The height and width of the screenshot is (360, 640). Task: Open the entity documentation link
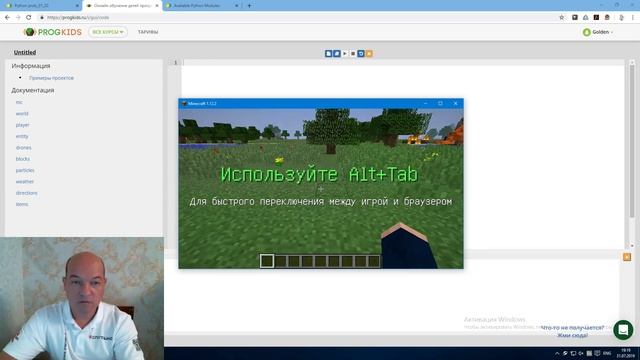22,136
